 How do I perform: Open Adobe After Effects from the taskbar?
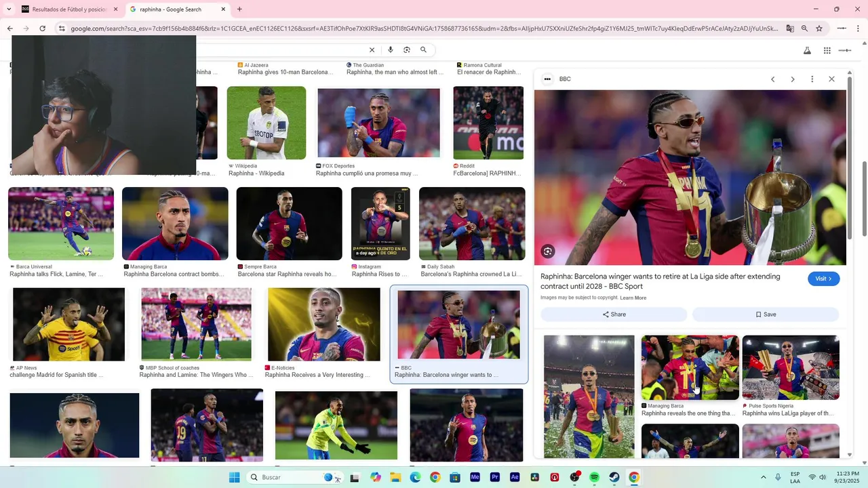coord(515,477)
